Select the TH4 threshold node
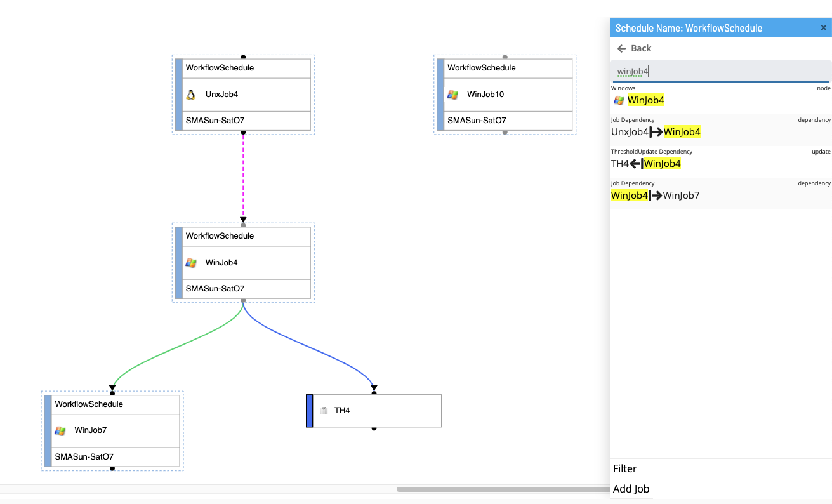This screenshot has height=504, width=832. pos(374,411)
